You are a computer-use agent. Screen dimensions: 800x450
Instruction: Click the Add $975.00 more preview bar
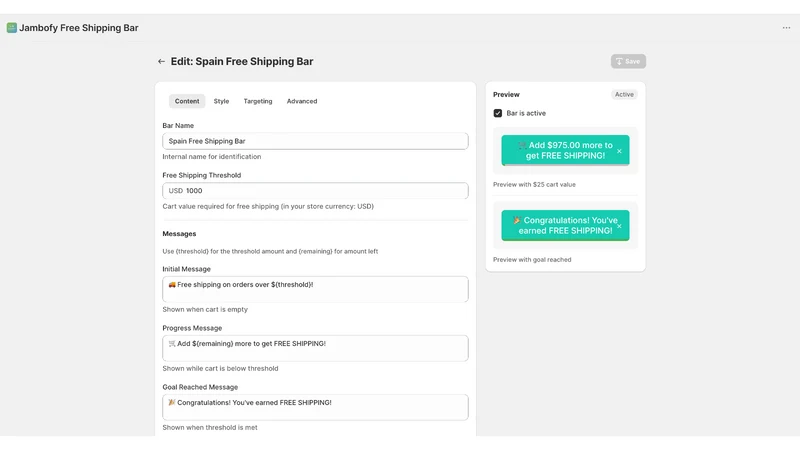(x=565, y=151)
